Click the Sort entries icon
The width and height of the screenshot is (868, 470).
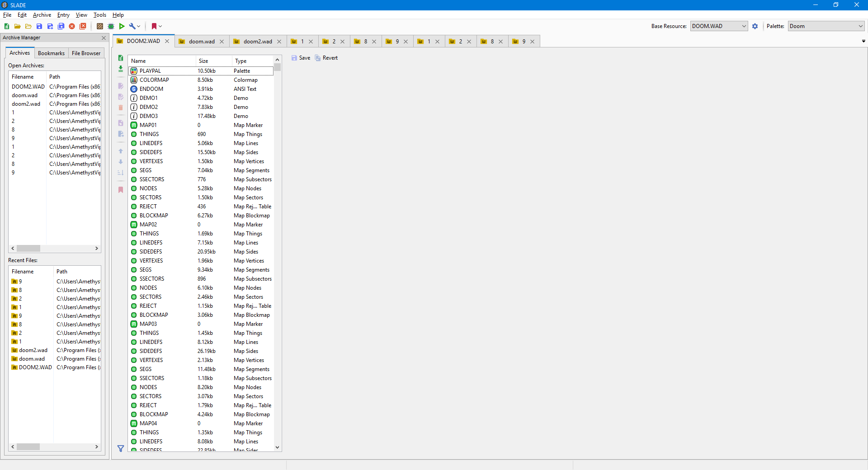tap(121, 173)
